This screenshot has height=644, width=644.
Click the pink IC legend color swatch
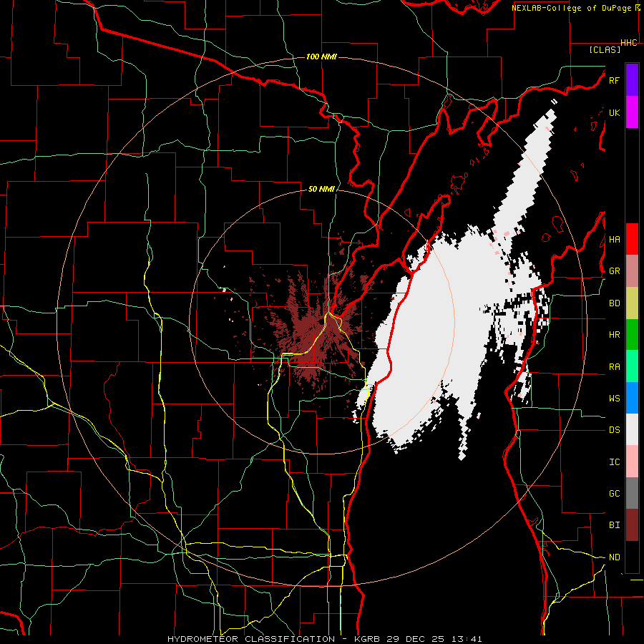[x=632, y=462]
